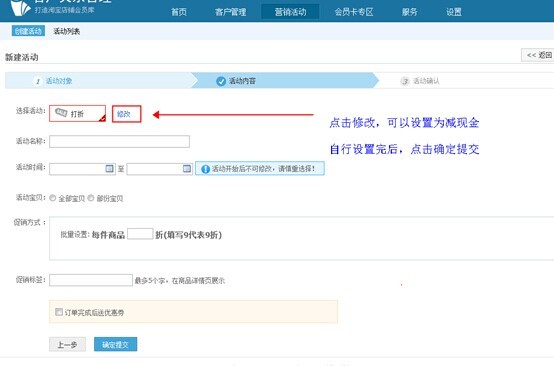554x366 pixels.
Task: Open 首页 menu item
Action: point(179,12)
